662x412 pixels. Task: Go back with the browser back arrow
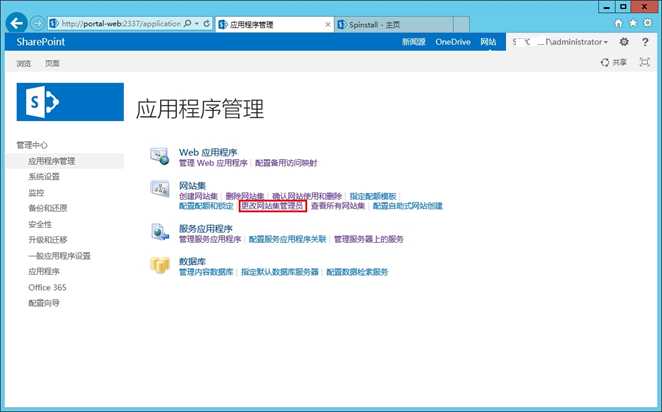point(16,23)
